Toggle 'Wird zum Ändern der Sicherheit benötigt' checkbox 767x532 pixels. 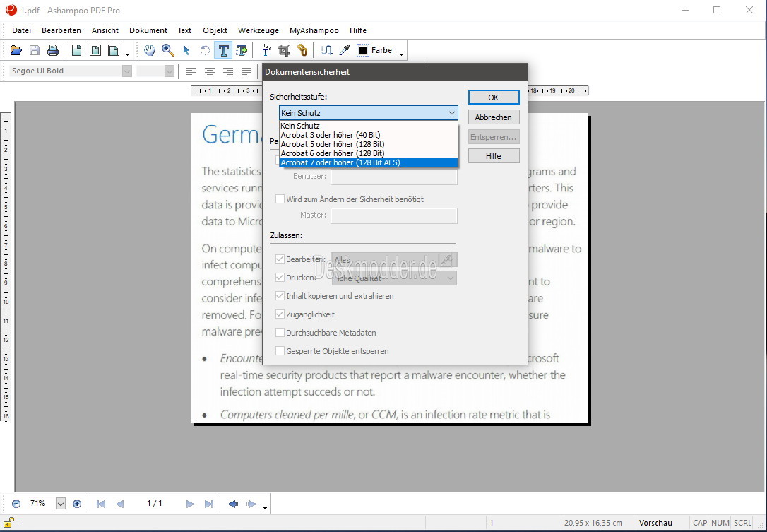(x=280, y=199)
